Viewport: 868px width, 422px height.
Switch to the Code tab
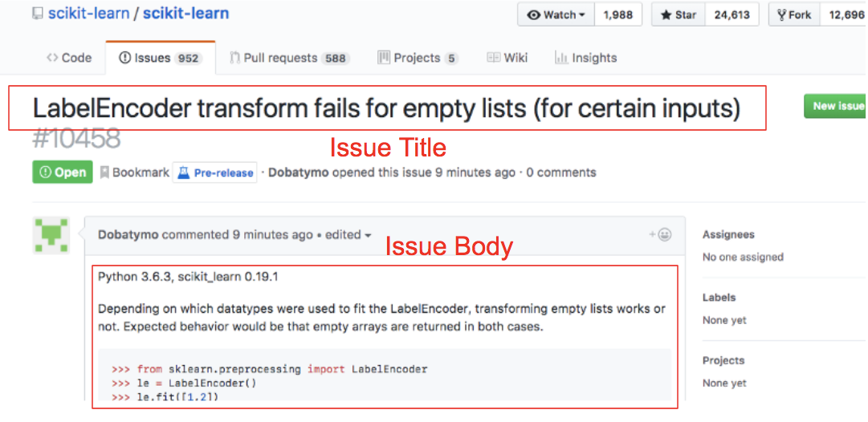69,58
